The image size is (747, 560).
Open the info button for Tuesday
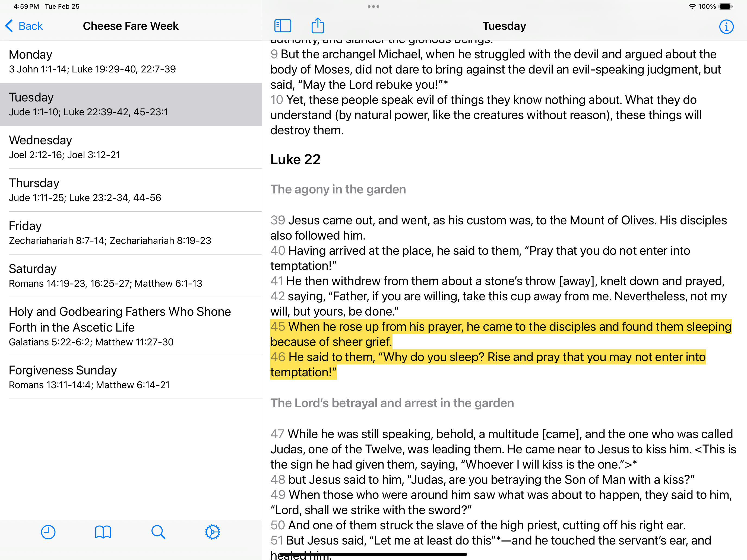point(726,27)
